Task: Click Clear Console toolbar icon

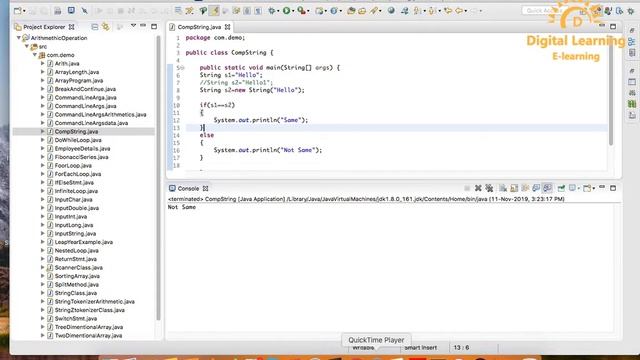Action: 503,188
